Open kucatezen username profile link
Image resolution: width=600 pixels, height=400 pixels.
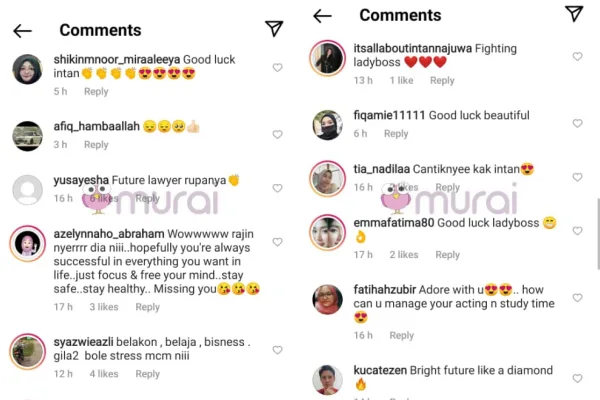click(x=380, y=371)
